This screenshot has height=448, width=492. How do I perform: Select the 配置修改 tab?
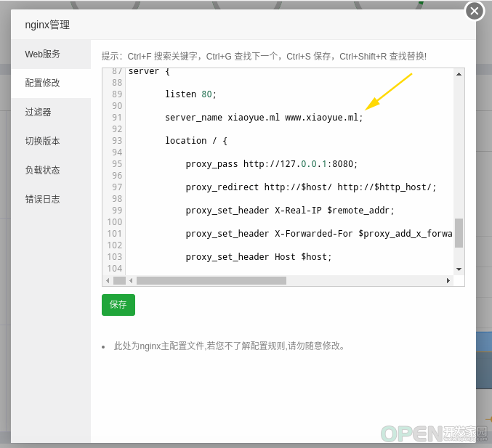point(51,83)
